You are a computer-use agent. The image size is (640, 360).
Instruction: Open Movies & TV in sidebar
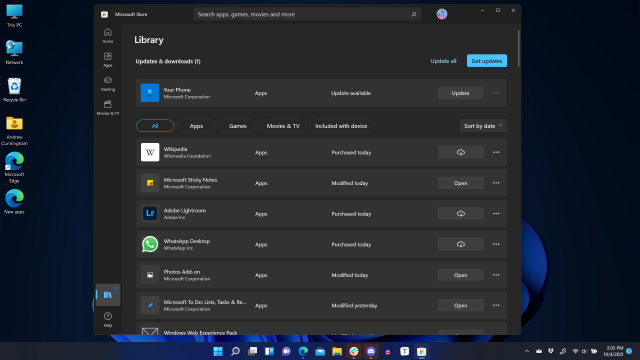(108, 107)
